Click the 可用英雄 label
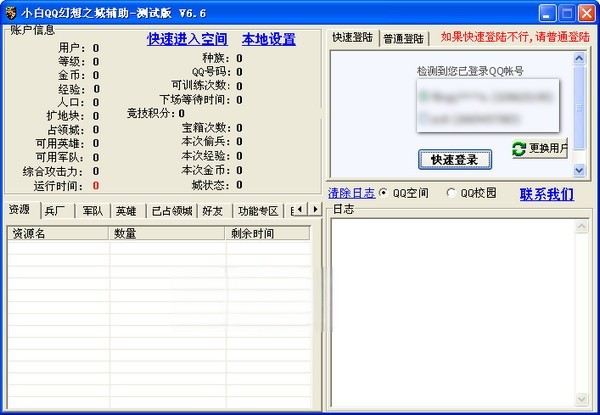 coord(59,143)
